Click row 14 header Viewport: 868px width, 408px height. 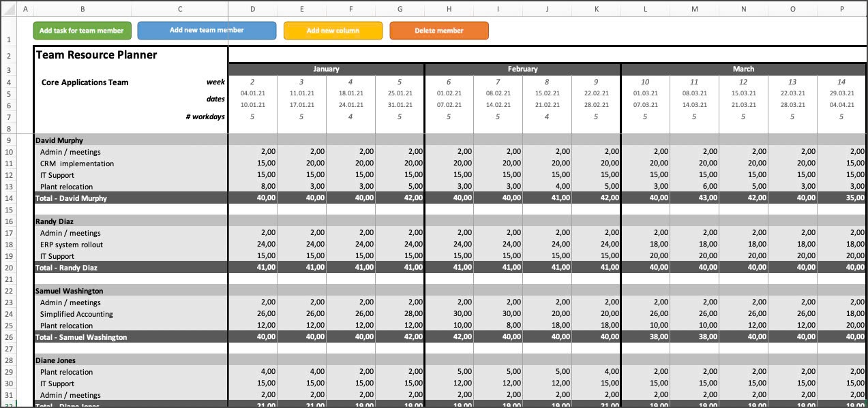[x=9, y=198]
